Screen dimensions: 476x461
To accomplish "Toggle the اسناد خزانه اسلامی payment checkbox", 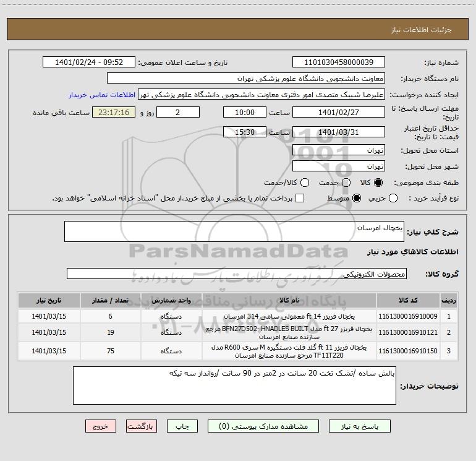I will [300, 198].
